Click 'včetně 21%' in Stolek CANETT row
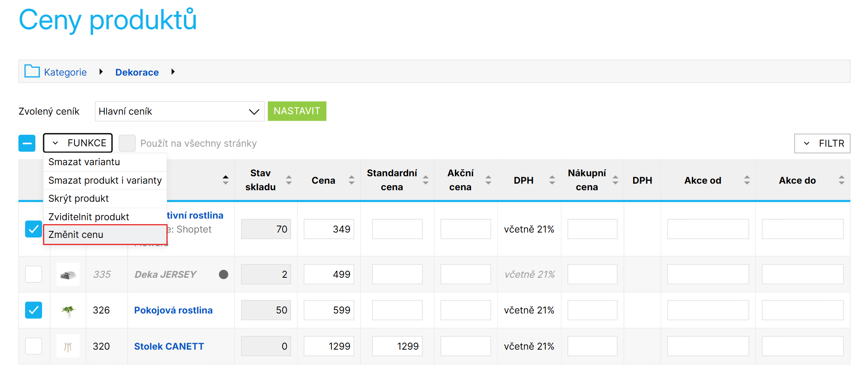Image resolution: width=868 pixels, height=371 pixels. pyautogui.click(x=529, y=346)
